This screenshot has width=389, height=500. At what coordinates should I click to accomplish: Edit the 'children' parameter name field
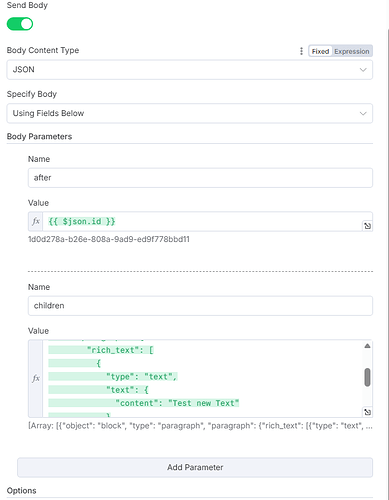200,306
